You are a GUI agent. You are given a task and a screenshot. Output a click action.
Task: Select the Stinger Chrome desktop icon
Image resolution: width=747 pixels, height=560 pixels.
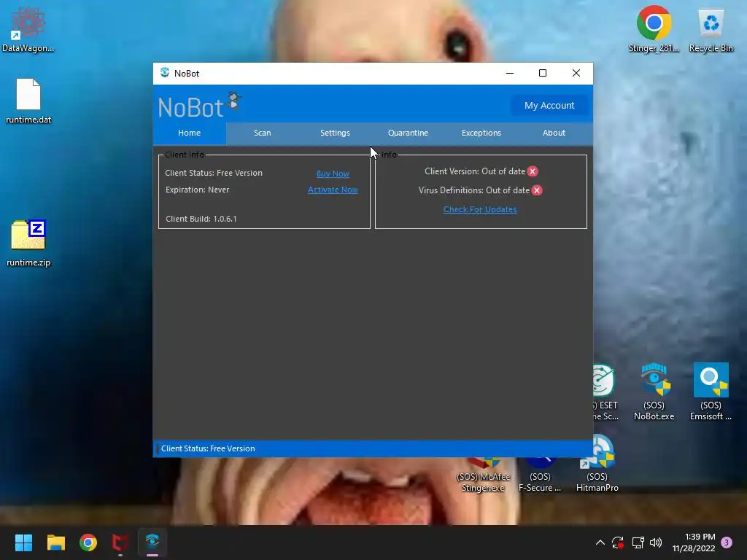coord(654,29)
